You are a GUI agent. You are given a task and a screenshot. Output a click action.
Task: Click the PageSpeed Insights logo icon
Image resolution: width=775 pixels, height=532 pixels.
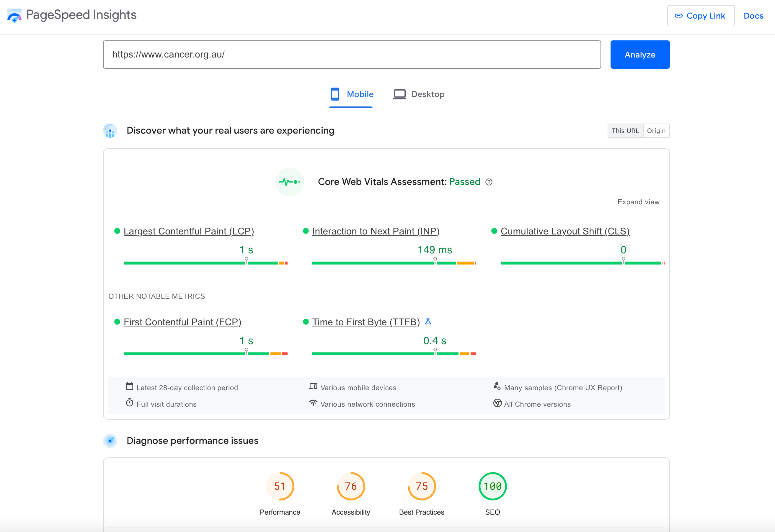pos(14,15)
